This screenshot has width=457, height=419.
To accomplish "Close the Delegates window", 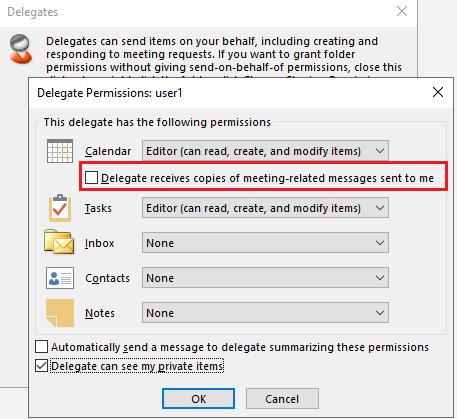I will (402, 11).
